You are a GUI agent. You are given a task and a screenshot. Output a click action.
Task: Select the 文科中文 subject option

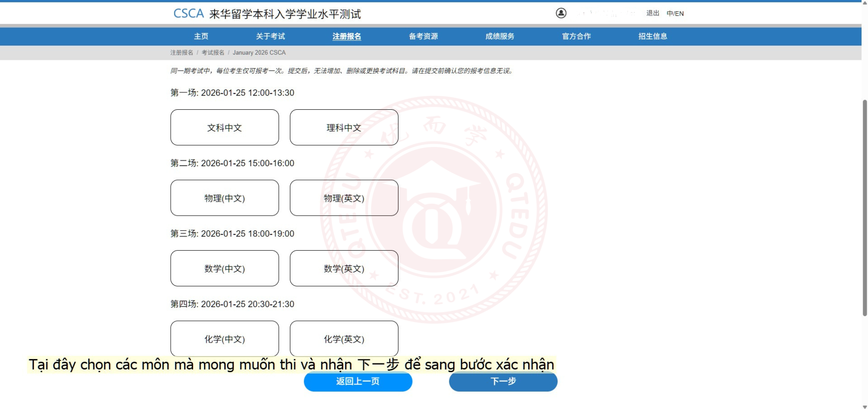coord(224,128)
